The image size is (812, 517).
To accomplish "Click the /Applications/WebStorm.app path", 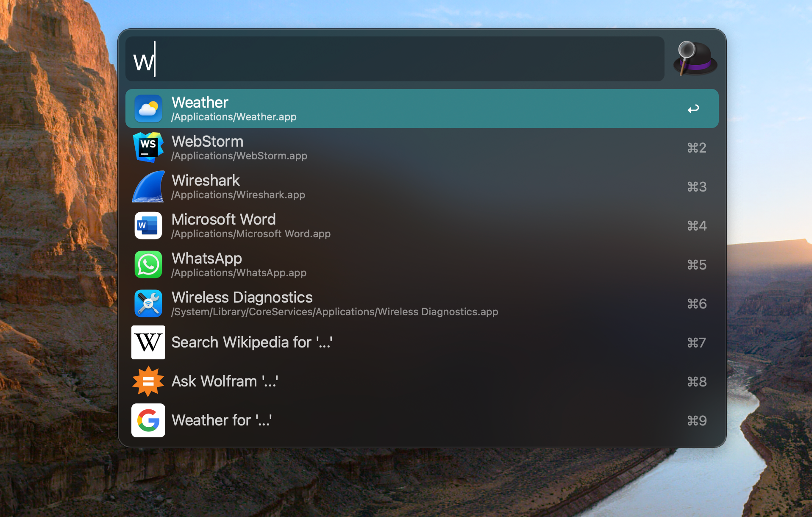I will 239,156.
